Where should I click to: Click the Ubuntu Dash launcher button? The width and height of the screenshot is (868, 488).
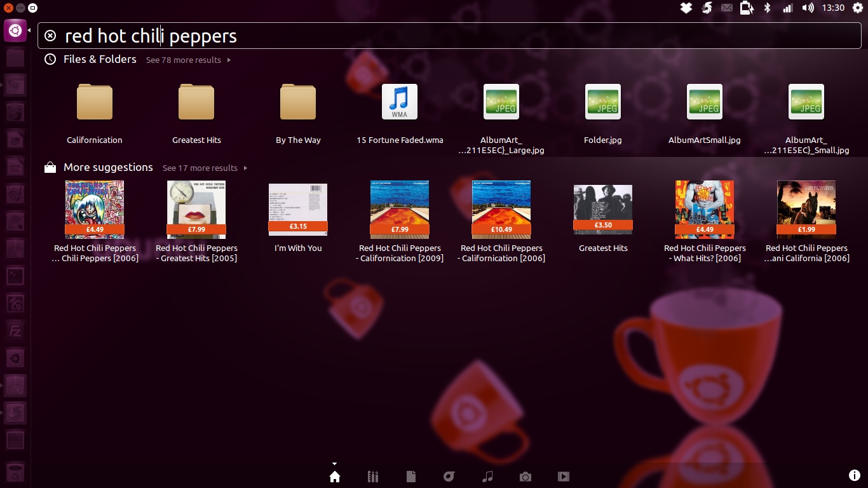coord(15,30)
